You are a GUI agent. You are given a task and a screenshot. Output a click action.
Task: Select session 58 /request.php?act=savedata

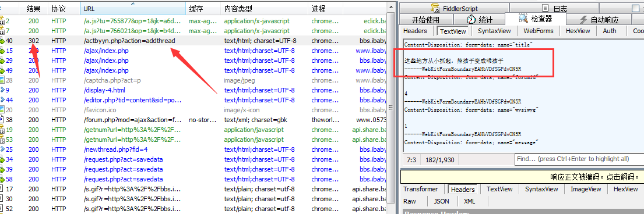(193, 179)
